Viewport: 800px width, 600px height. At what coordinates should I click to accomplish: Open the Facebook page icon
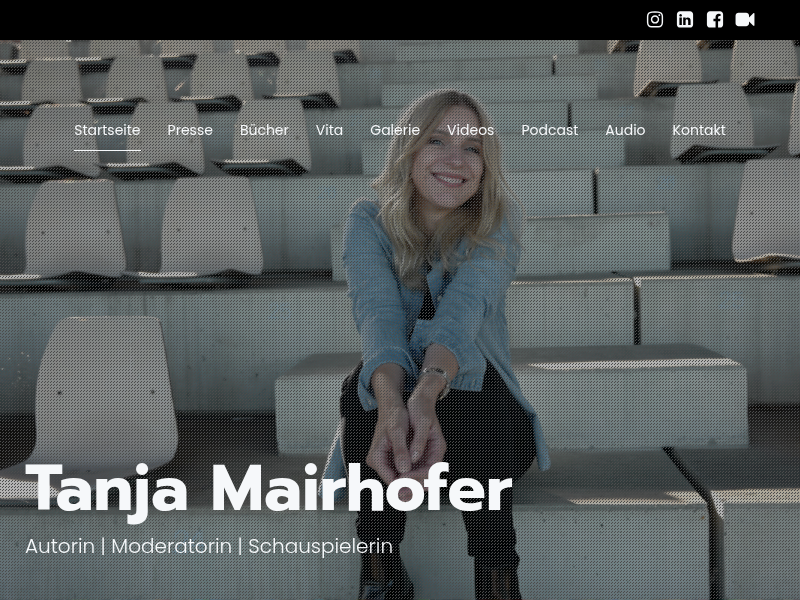(715, 20)
